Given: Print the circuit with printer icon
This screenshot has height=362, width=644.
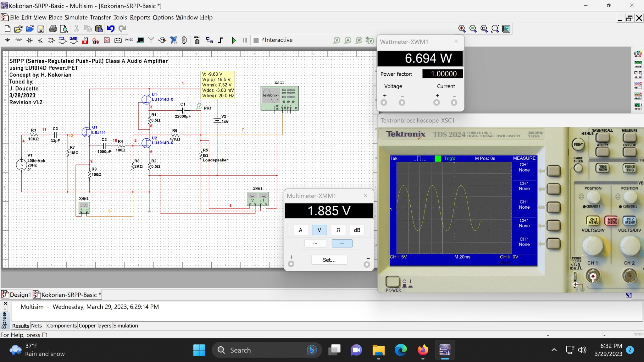Looking at the screenshot, I should click(53, 29).
